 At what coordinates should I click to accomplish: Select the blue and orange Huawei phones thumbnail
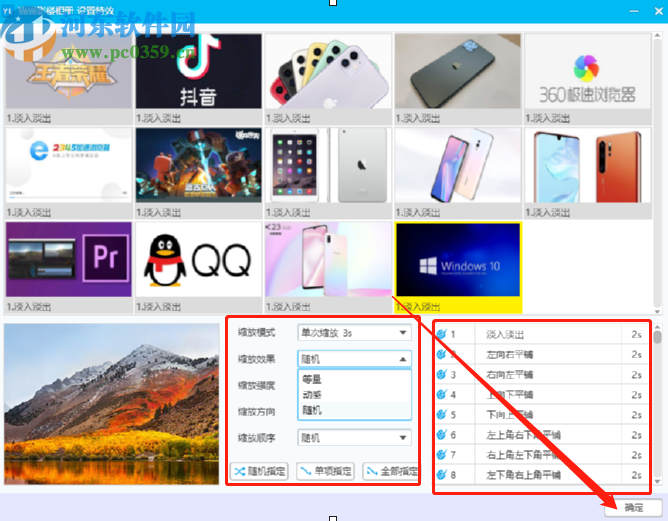coord(587,165)
